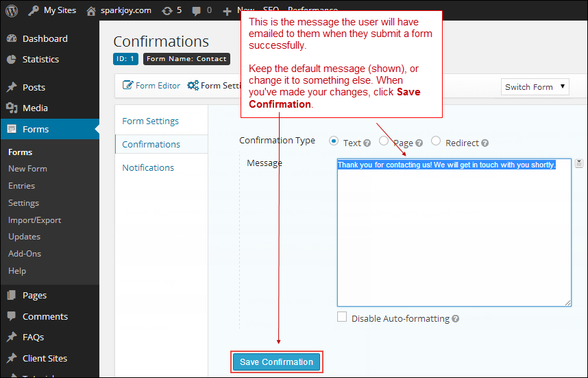This screenshot has height=378, width=588.
Task: Click the Posts pushpin icon
Action: point(12,87)
